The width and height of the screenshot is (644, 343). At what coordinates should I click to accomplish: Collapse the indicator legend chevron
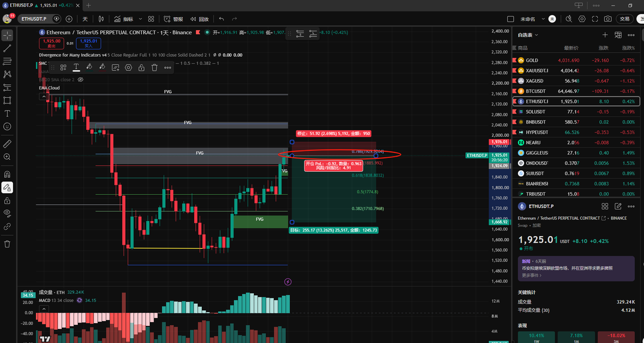coord(43,97)
